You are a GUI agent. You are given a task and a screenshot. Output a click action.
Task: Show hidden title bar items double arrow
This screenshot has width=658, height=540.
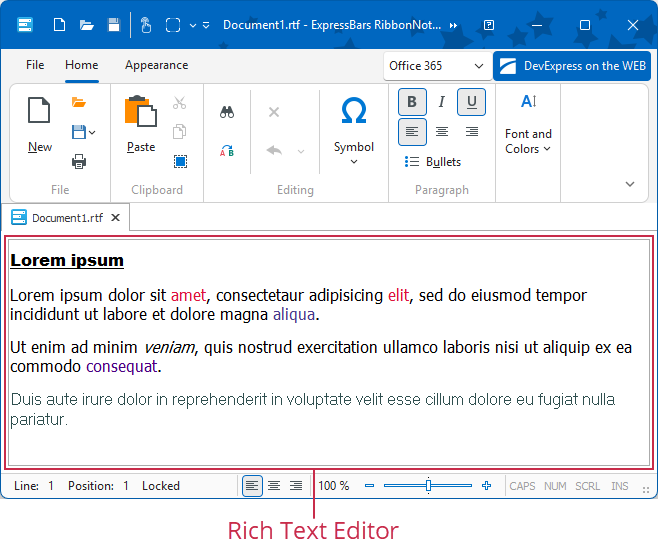(x=453, y=25)
